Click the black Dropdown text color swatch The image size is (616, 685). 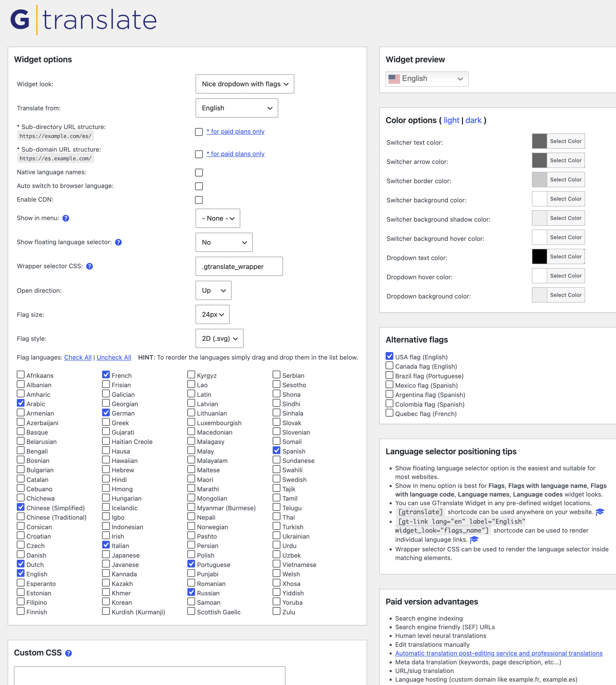[x=540, y=257]
